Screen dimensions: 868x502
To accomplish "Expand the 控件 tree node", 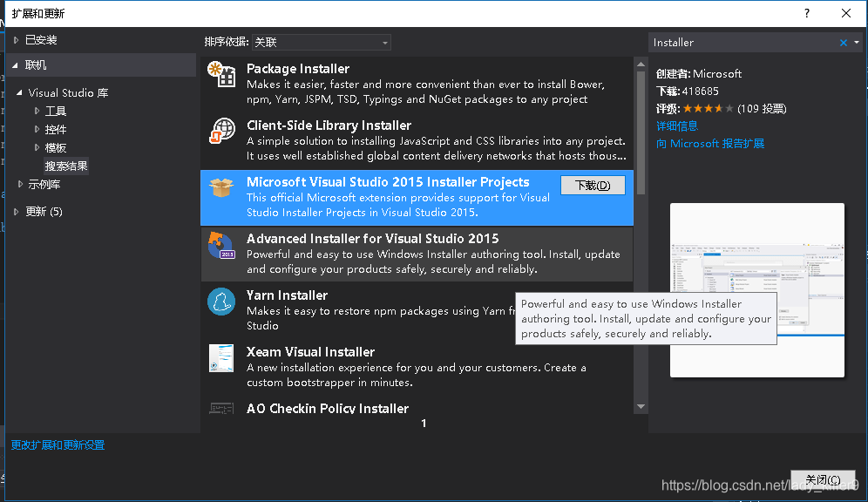I will point(37,130).
